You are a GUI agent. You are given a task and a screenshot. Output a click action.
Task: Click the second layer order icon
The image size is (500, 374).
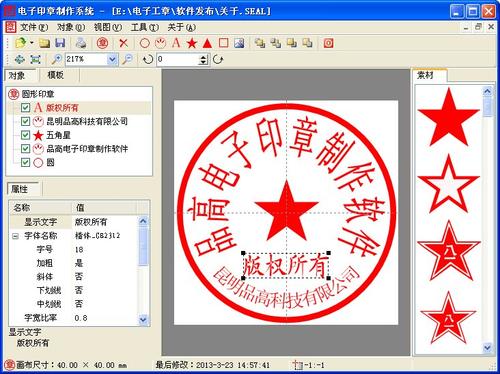pyautogui.click(x=276, y=43)
